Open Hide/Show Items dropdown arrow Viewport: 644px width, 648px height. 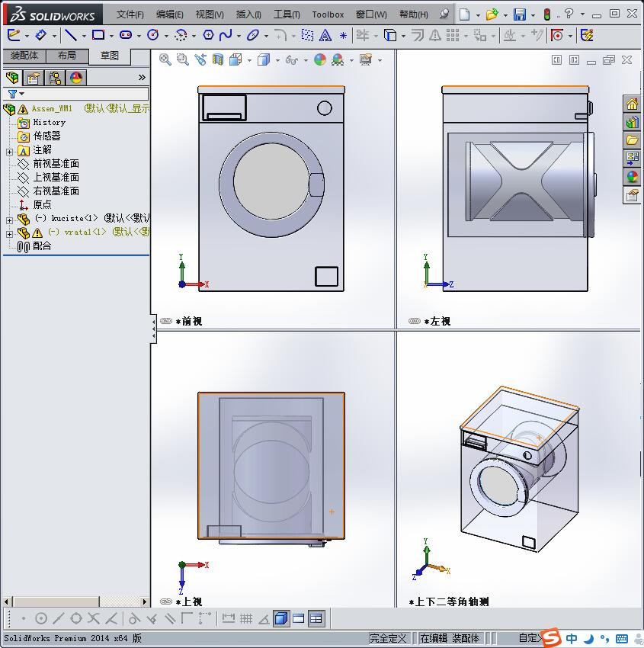coord(306,61)
